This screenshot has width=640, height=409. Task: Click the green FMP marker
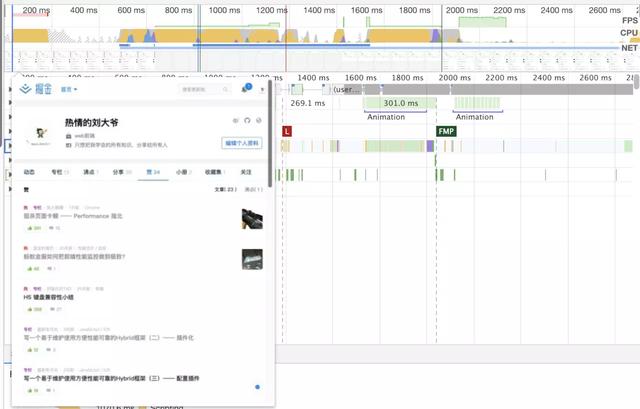(x=446, y=131)
